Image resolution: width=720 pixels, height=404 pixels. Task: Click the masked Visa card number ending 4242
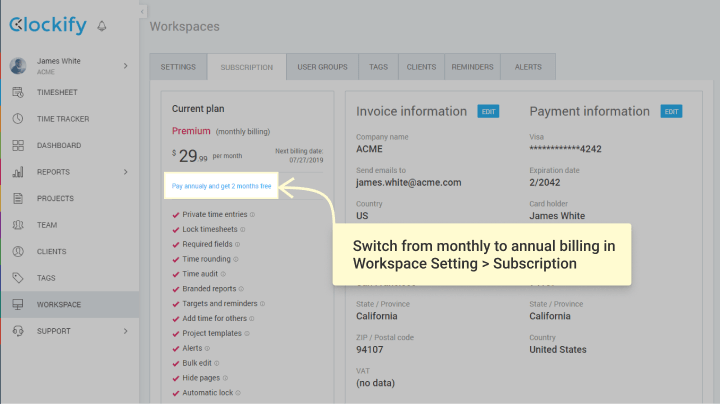click(565, 149)
